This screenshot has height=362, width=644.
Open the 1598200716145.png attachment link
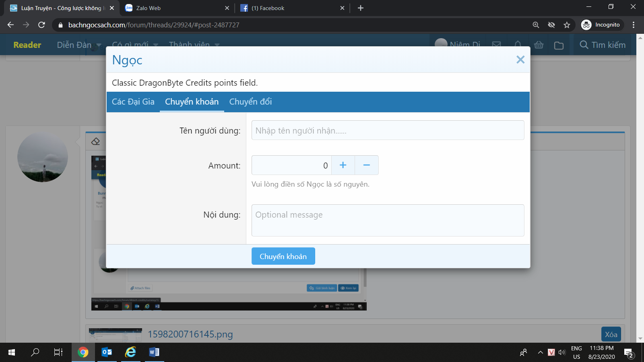click(190, 334)
